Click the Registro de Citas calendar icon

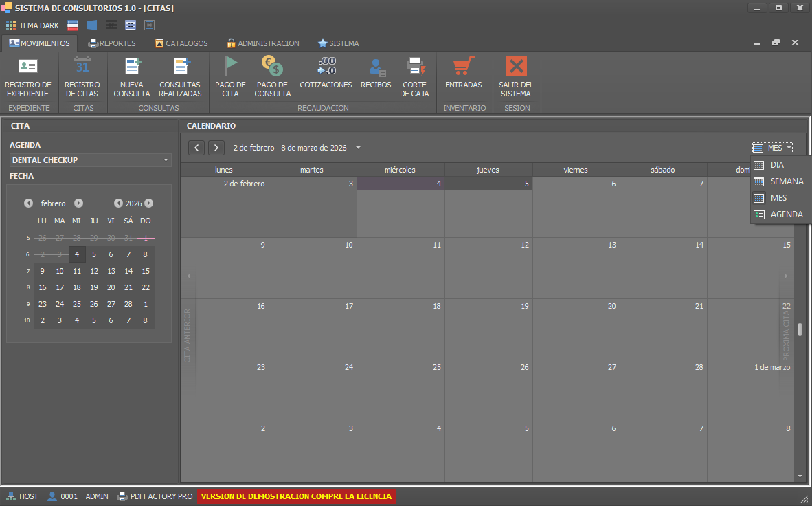82,67
